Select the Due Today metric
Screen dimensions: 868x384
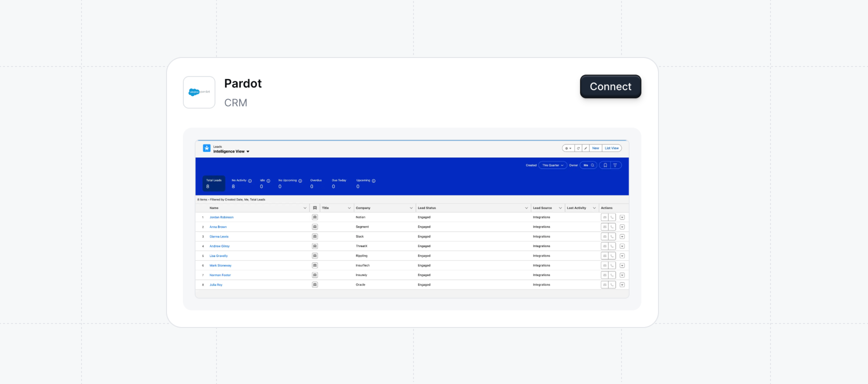pos(339,183)
